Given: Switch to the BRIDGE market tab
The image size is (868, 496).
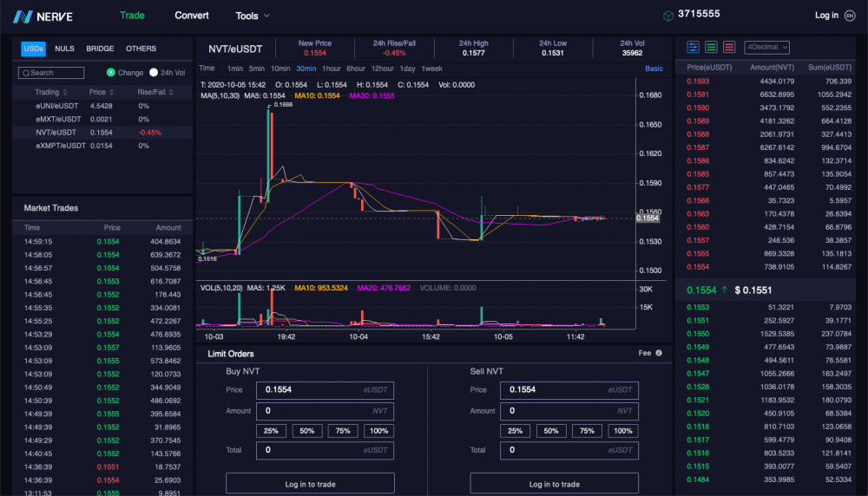Looking at the screenshot, I should [x=100, y=49].
